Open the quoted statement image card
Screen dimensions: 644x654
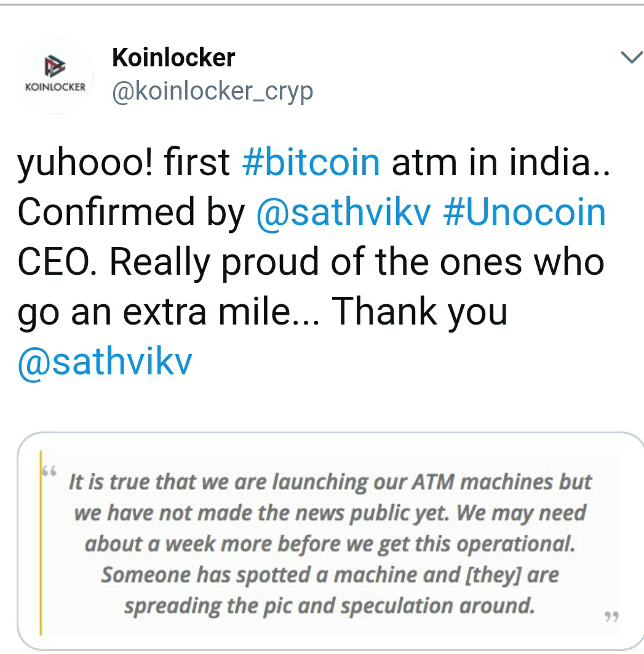(x=330, y=541)
